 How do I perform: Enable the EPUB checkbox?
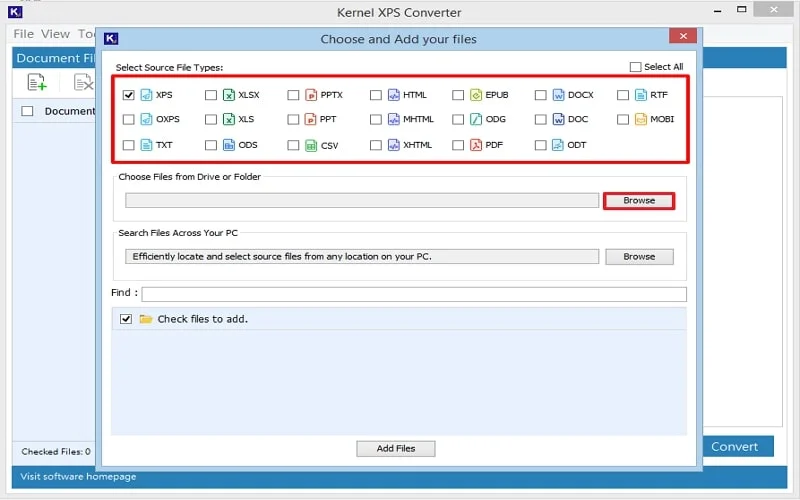(458, 95)
